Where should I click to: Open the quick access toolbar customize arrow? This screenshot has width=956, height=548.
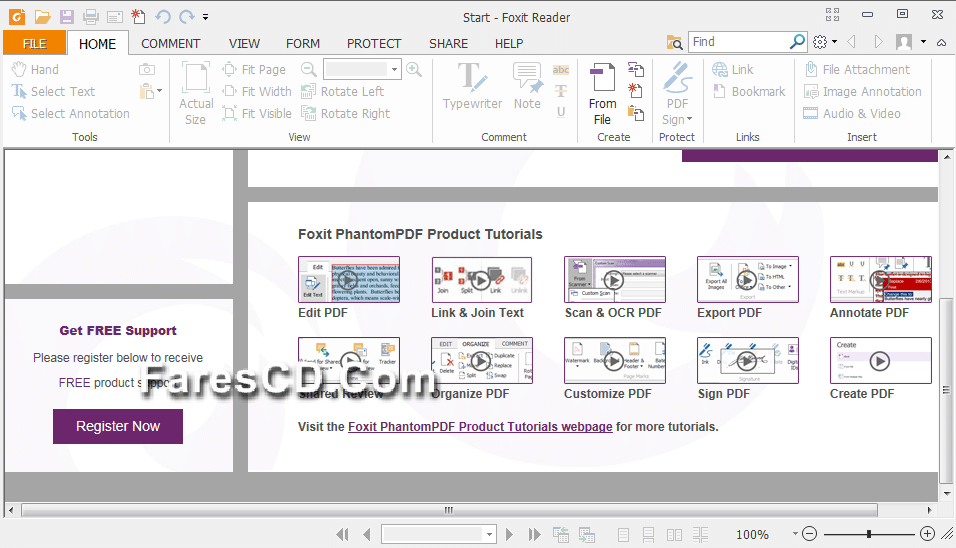click(205, 17)
